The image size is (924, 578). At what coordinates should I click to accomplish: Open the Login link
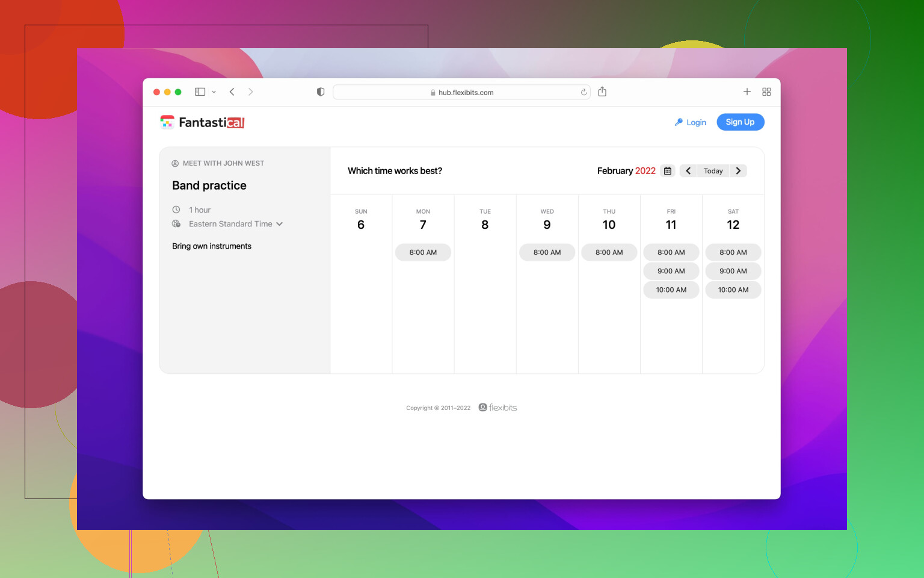691,122
